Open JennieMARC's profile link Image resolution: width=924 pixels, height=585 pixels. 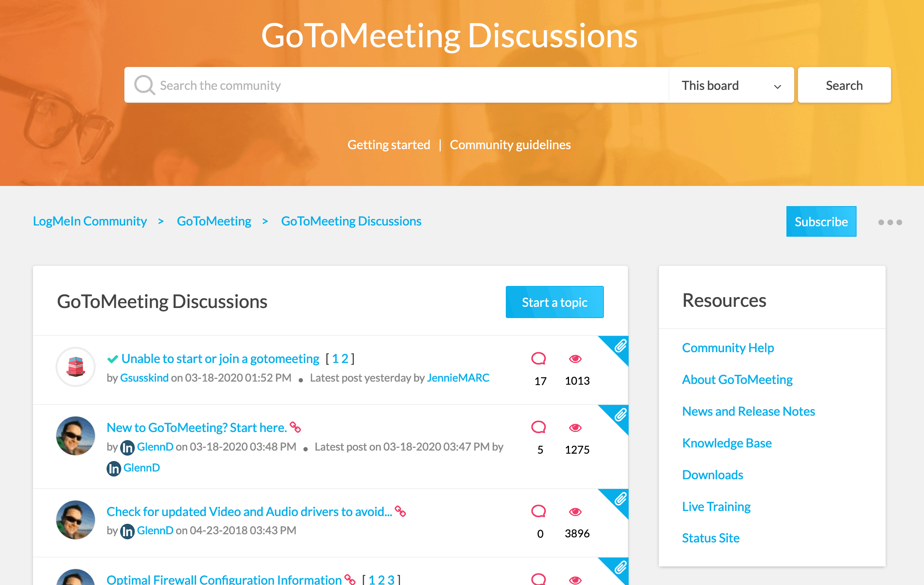coord(458,378)
